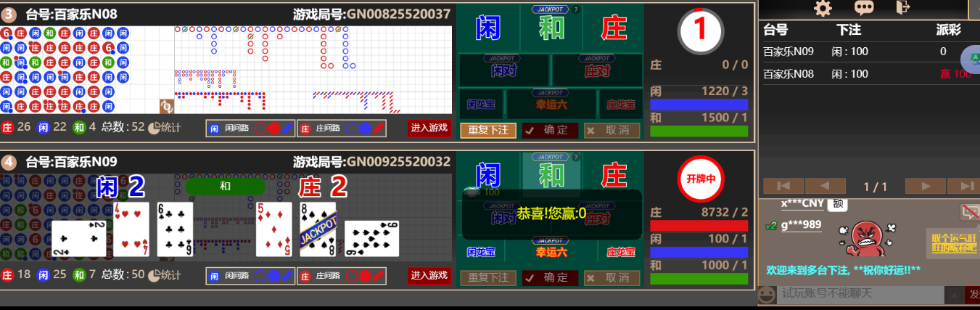The width and height of the screenshot is (980, 310).
Task: Click the chat message input field
Action: coord(860,294)
